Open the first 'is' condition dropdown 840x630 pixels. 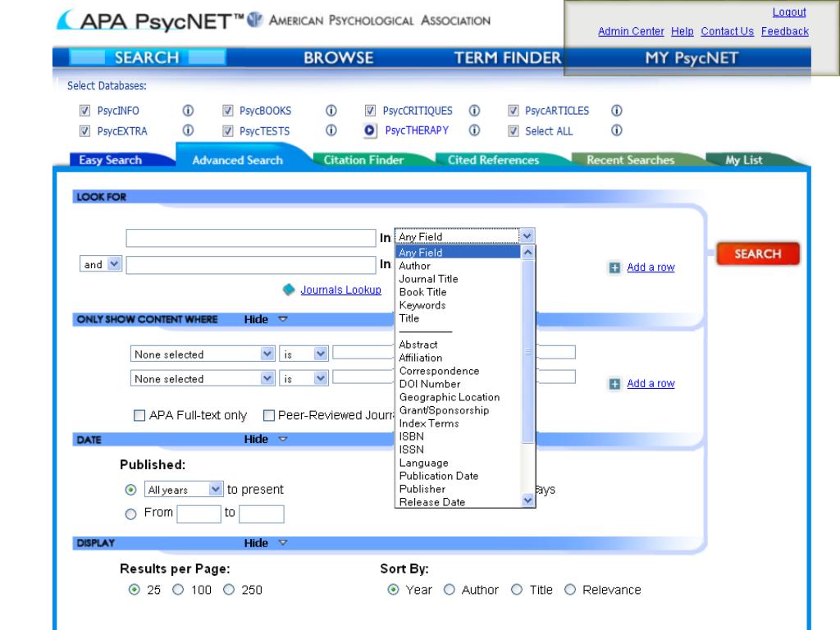coord(304,354)
